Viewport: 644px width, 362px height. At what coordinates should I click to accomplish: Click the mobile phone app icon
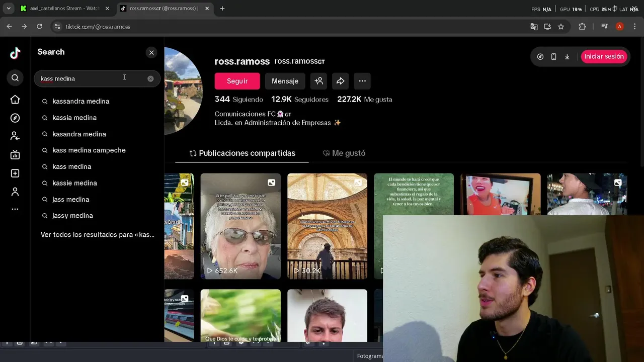pyautogui.click(x=553, y=57)
